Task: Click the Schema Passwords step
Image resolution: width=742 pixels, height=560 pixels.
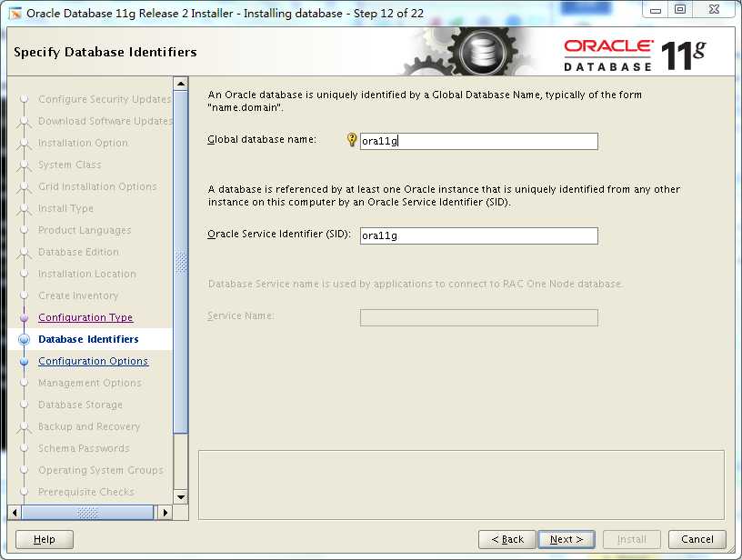Action: [84, 448]
